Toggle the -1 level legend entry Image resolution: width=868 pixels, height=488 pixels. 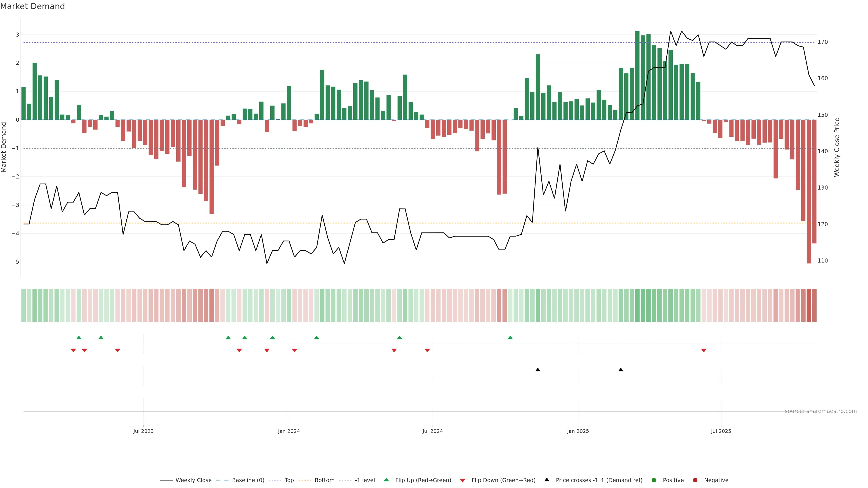coord(365,480)
